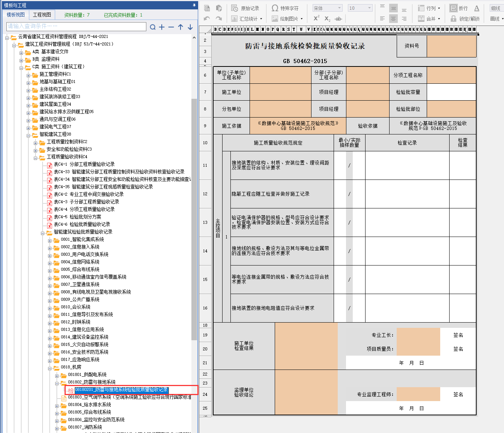This screenshot has width=504, height=433.
Task: Collapse C类 施工资料 node
Action: 22,67
